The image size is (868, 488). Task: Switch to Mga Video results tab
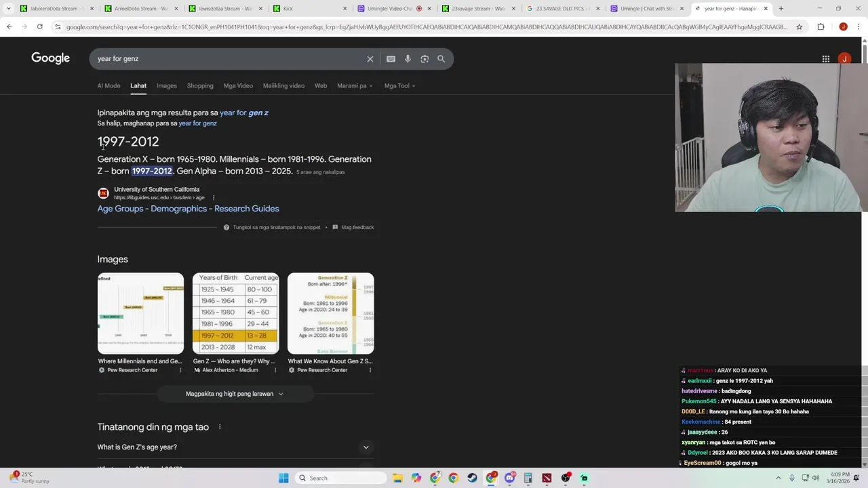pos(238,86)
